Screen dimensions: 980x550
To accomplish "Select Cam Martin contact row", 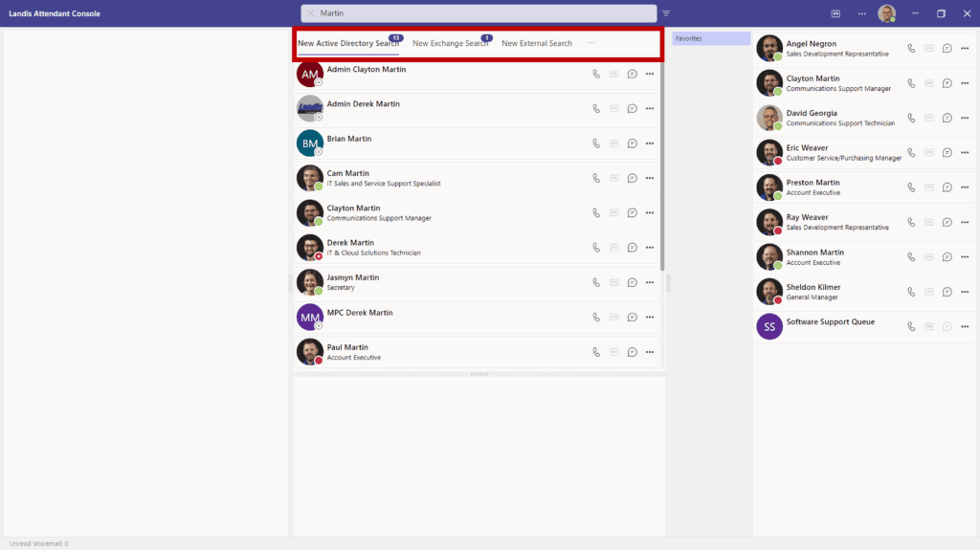I will click(x=479, y=178).
